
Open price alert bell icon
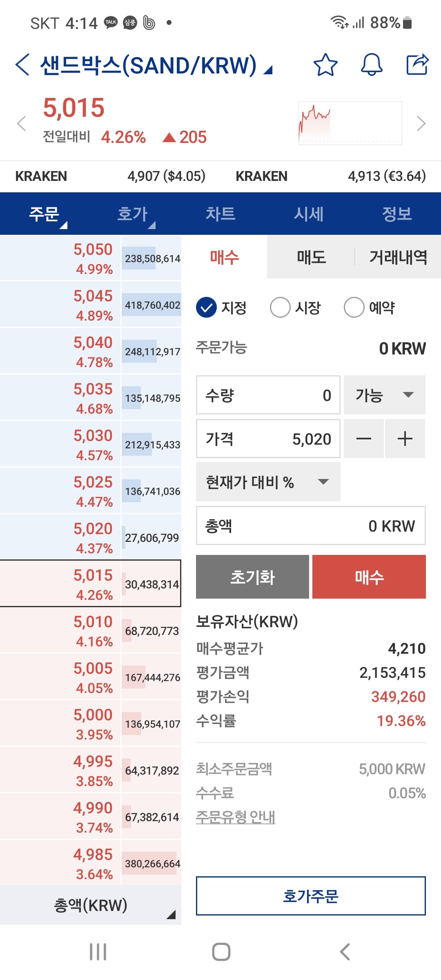[x=372, y=65]
